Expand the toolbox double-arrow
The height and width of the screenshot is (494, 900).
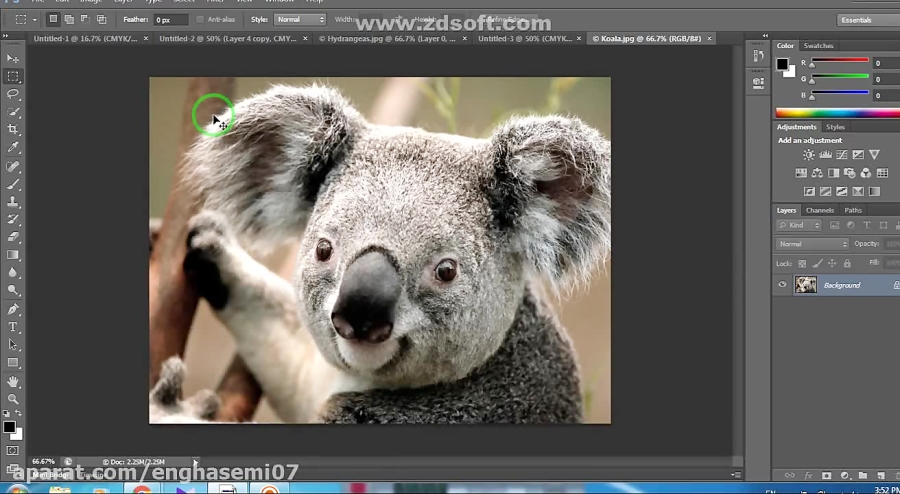[6, 36]
